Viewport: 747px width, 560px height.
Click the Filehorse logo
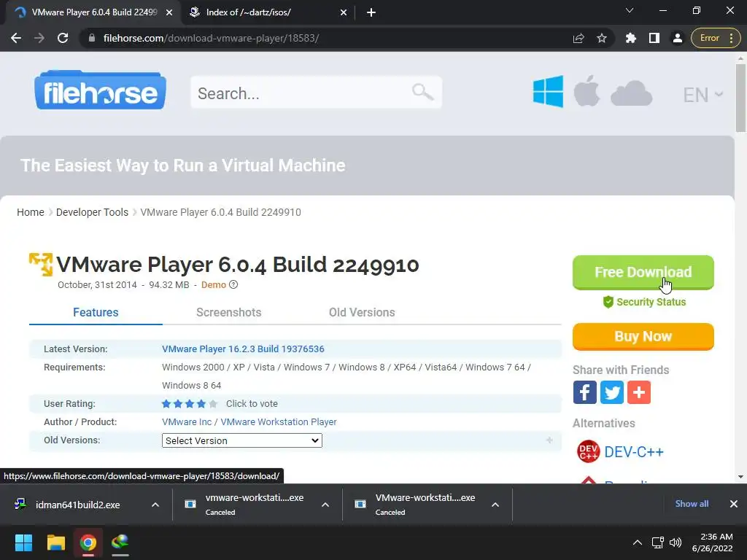click(x=100, y=90)
